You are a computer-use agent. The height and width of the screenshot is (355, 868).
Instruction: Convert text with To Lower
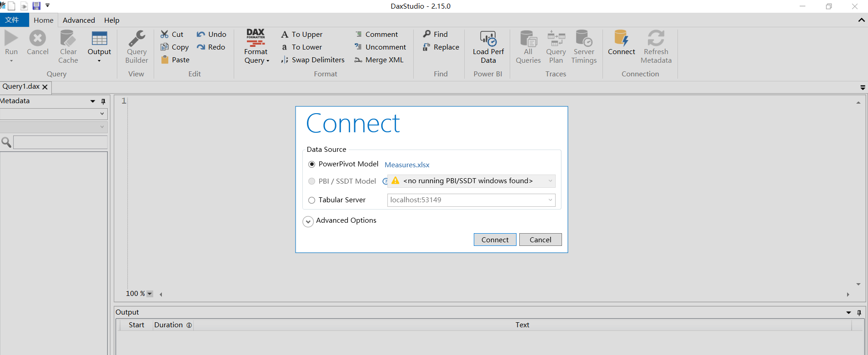click(x=301, y=47)
